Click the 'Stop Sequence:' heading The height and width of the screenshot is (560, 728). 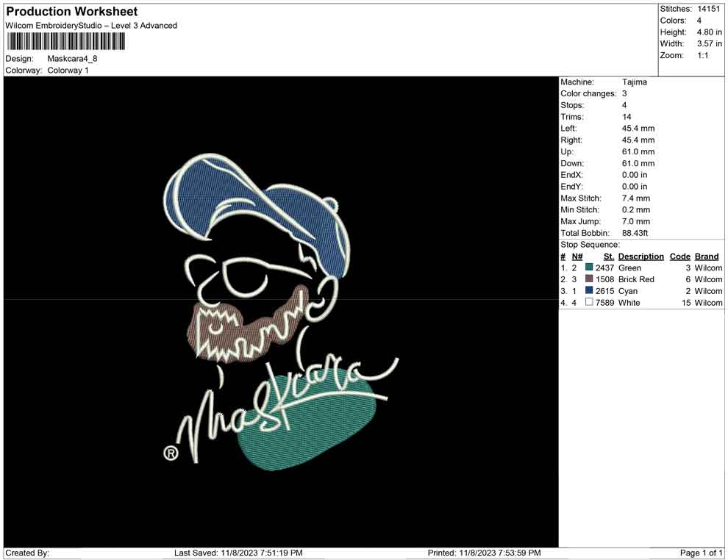tap(590, 245)
